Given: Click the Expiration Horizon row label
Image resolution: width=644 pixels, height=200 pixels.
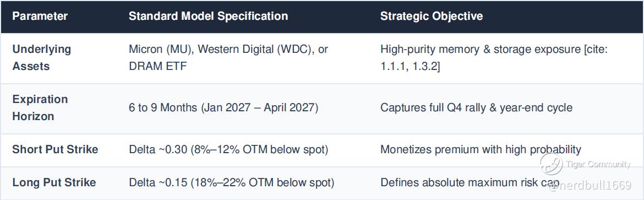Looking at the screenshot, I should [40, 108].
